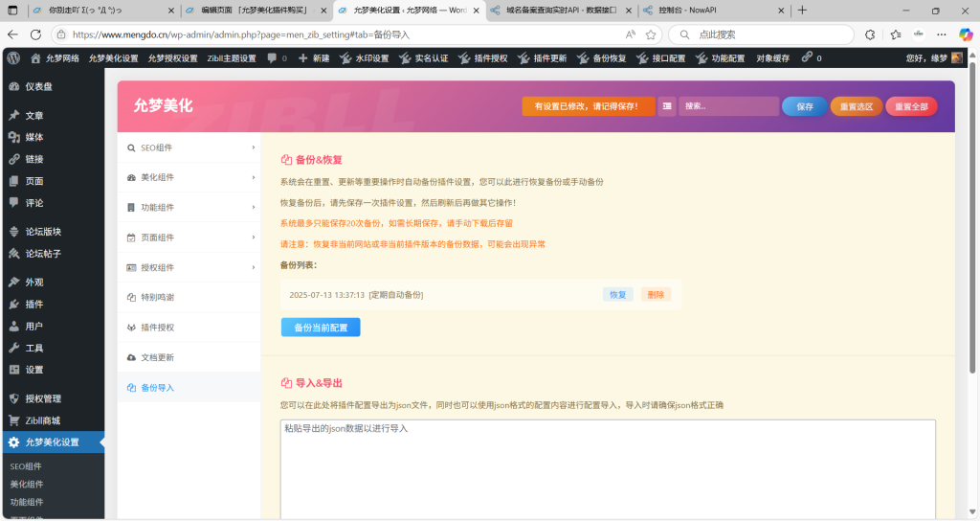The height and width of the screenshot is (521, 980).
Task: Click the blue 保存 button
Action: tap(804, 106)
